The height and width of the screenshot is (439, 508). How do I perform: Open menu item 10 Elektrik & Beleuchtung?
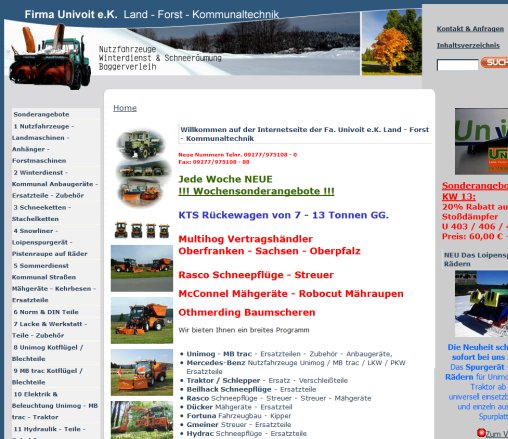[x=55, y=405]
